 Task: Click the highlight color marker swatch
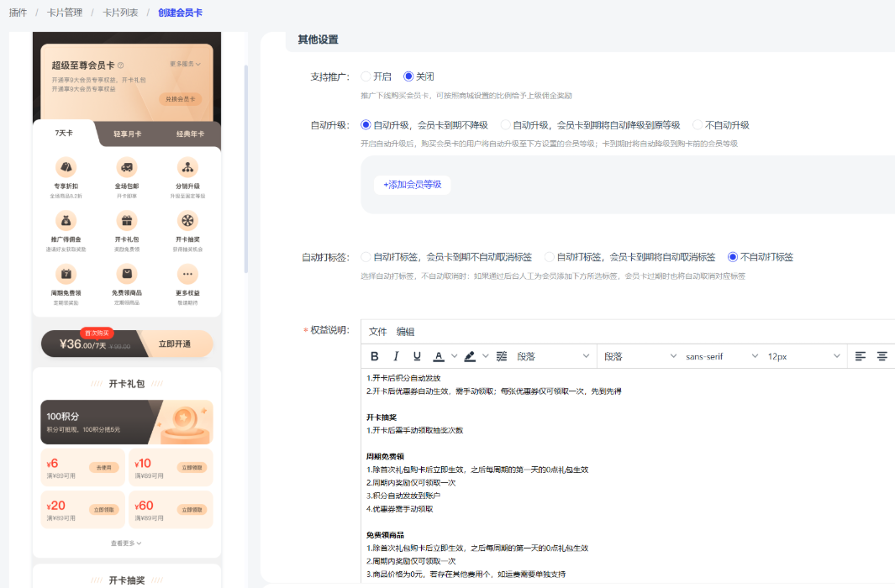[470, 356]
